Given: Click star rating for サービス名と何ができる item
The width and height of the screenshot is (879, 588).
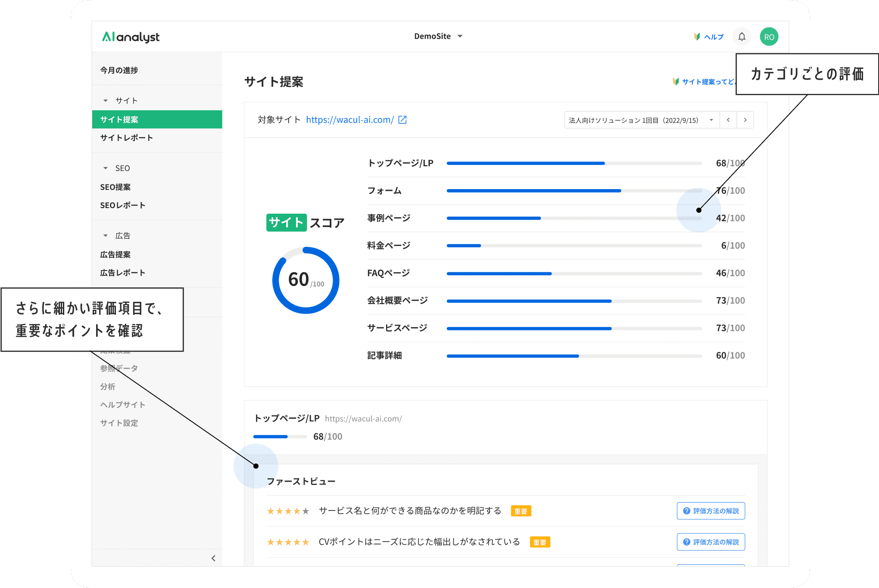Looking at the screenshot, I should coord(288,511).
